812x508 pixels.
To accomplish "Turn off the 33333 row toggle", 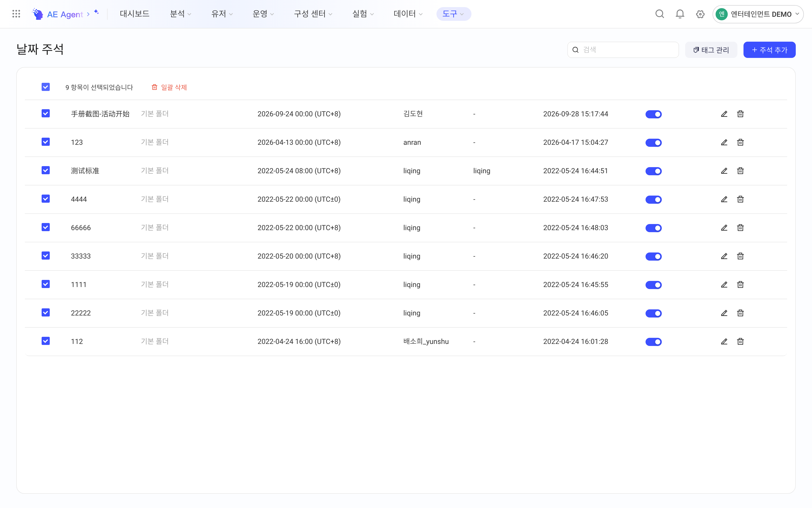I will point(653,256).
